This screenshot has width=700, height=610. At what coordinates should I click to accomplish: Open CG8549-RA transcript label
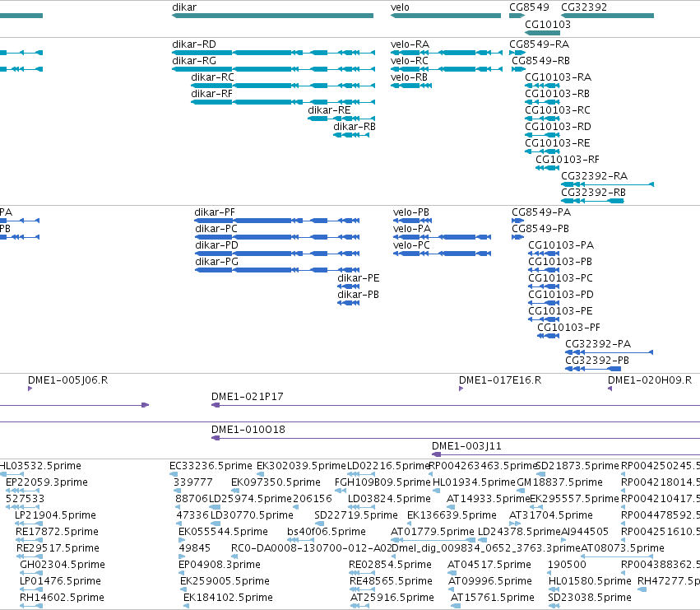click(540, 44)
